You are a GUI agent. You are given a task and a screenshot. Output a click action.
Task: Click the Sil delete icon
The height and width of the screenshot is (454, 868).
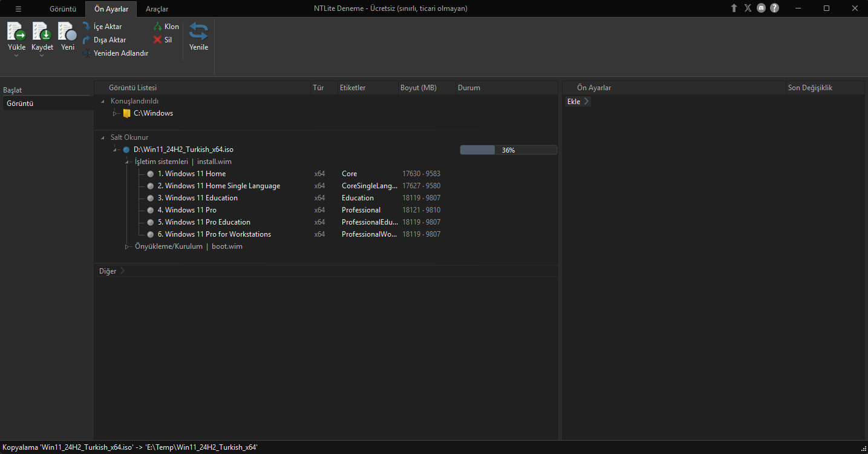(163, 40)
